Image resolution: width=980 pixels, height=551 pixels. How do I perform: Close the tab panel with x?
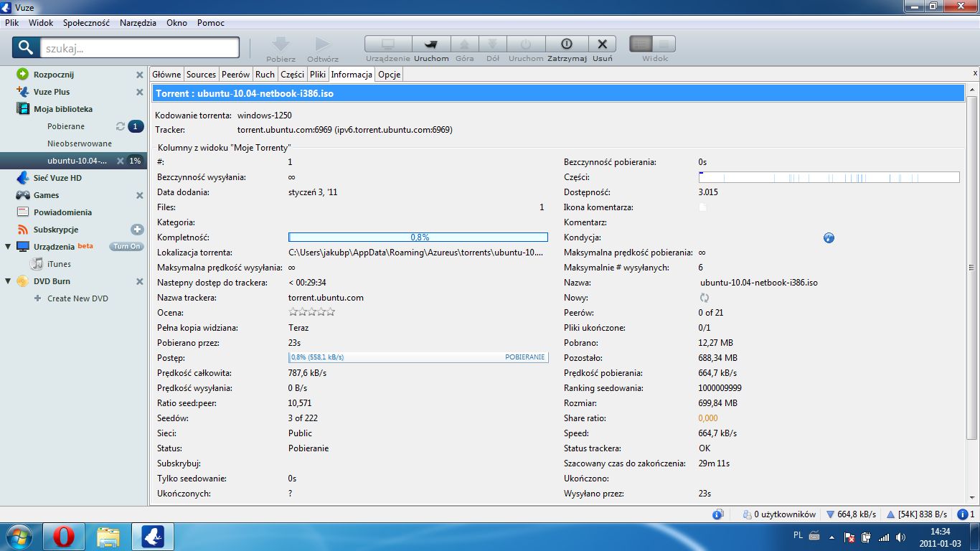975,74
